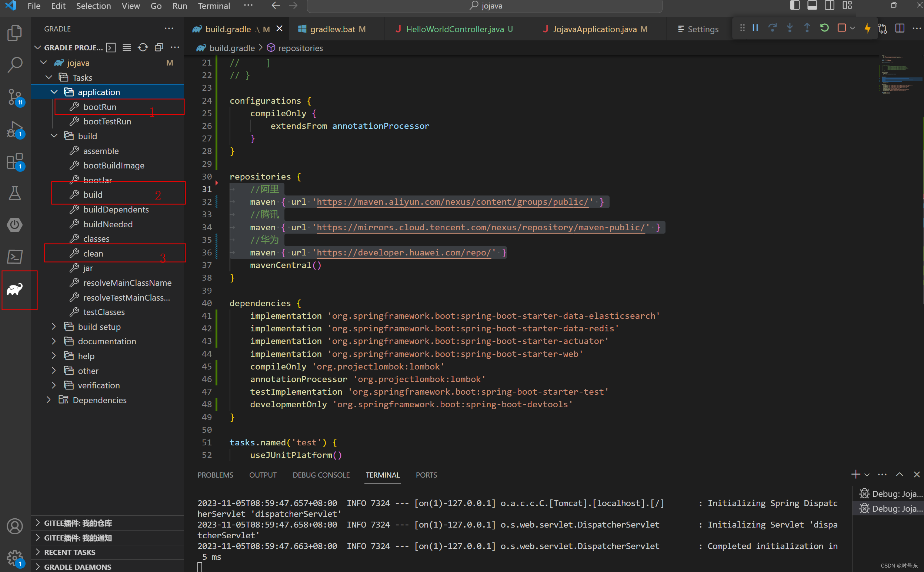The image size is (924, 572).
Task: Select the clean Gradle task
Action: point(93,254)
